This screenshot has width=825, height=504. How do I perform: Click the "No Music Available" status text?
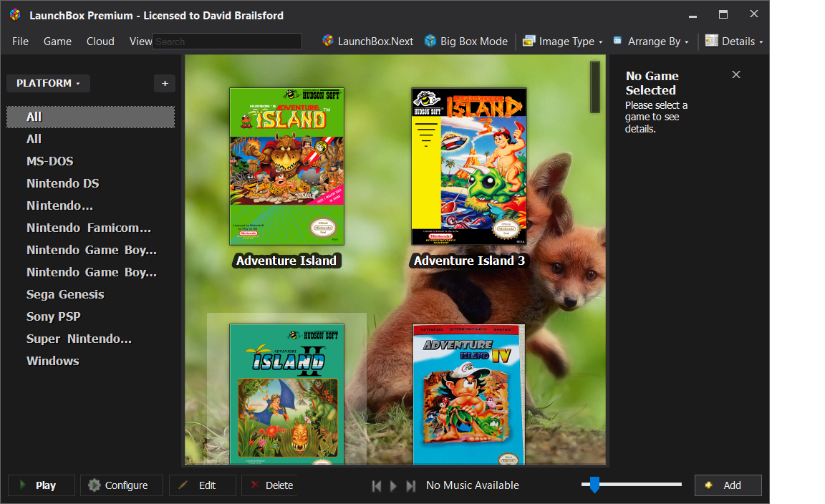tap(473, 485)
